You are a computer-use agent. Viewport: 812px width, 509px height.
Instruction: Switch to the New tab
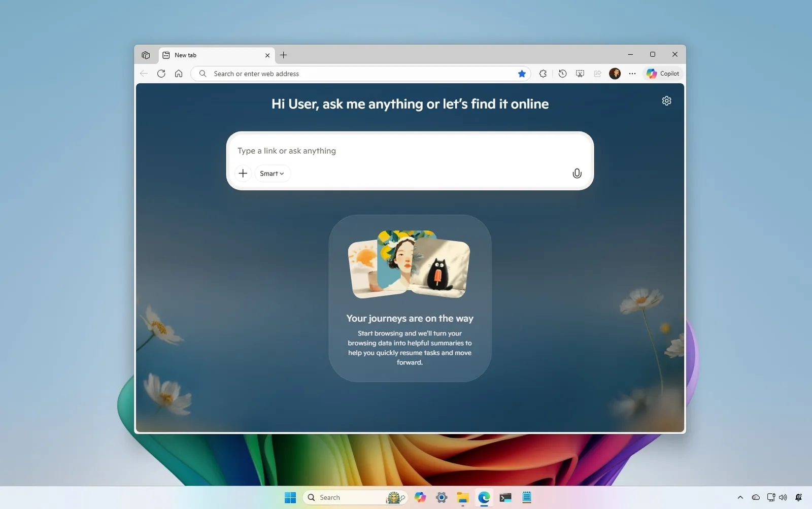tap(203, 55)
